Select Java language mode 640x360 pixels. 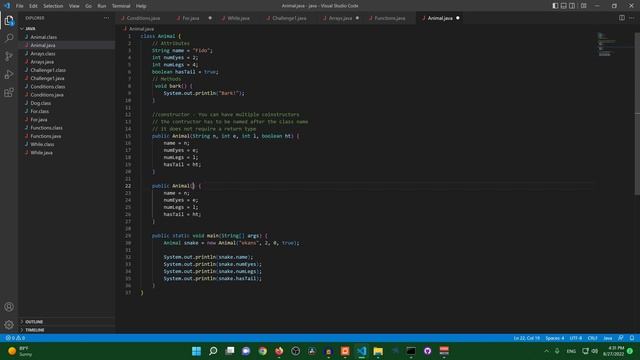click(608, 338)
